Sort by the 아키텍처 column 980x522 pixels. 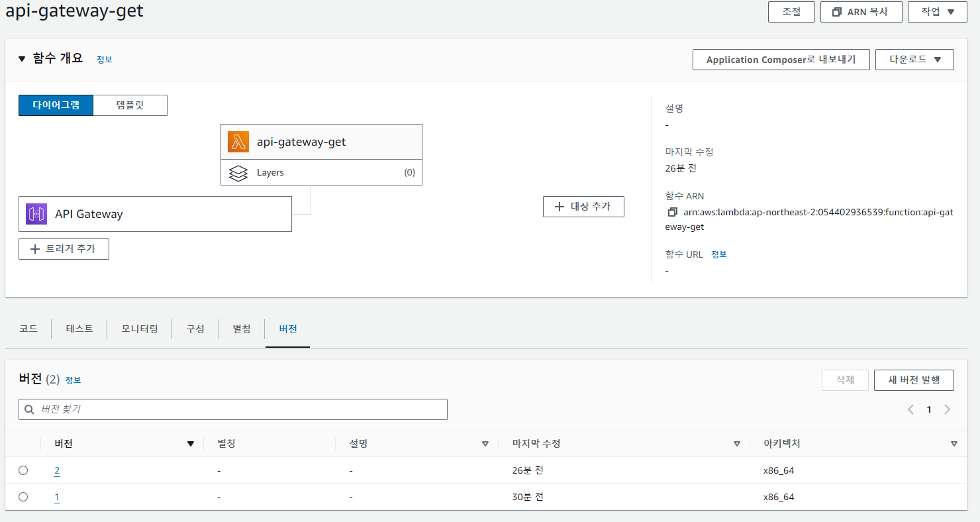(x=954, y=444)
